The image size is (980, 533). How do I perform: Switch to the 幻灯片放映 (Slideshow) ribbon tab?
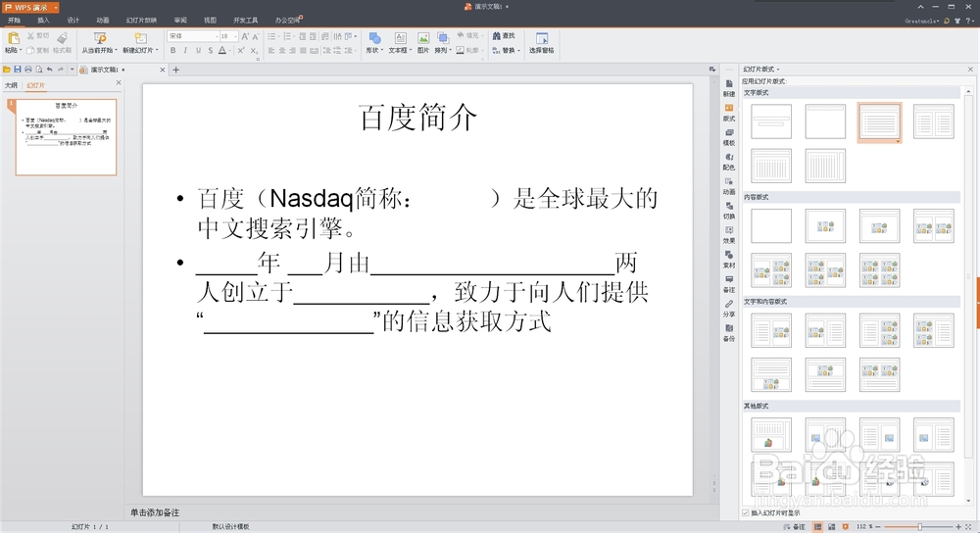tap(141, 21)
